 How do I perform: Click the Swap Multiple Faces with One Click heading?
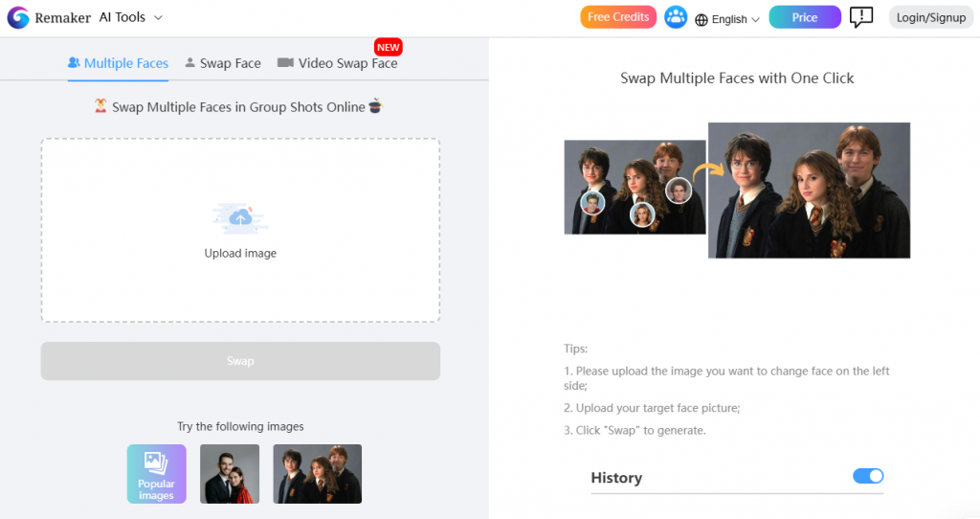click(737, 79)
